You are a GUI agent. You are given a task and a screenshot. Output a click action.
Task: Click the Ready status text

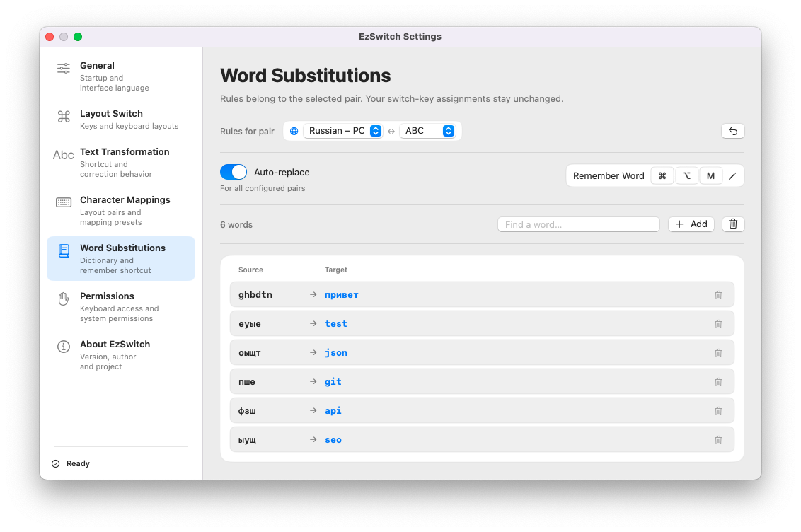[78, 463]
